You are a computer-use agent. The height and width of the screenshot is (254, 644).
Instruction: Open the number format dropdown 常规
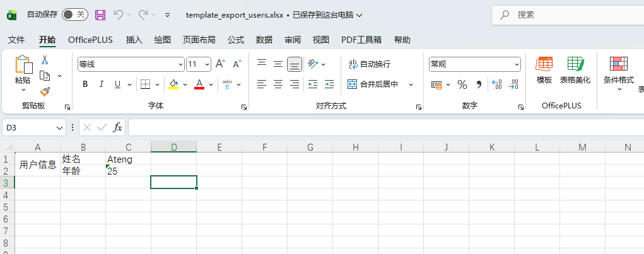[474, 64]
